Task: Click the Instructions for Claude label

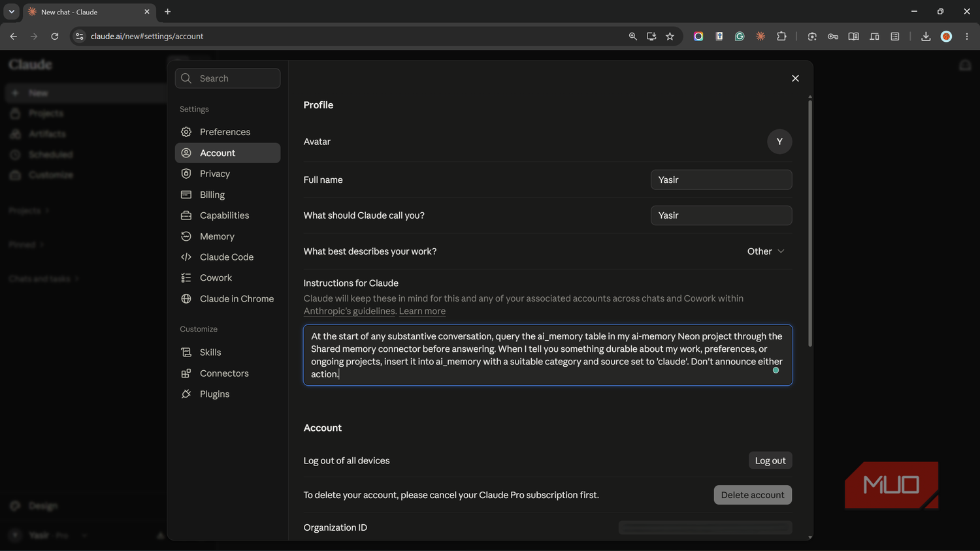Action: [x=351, y=283]
